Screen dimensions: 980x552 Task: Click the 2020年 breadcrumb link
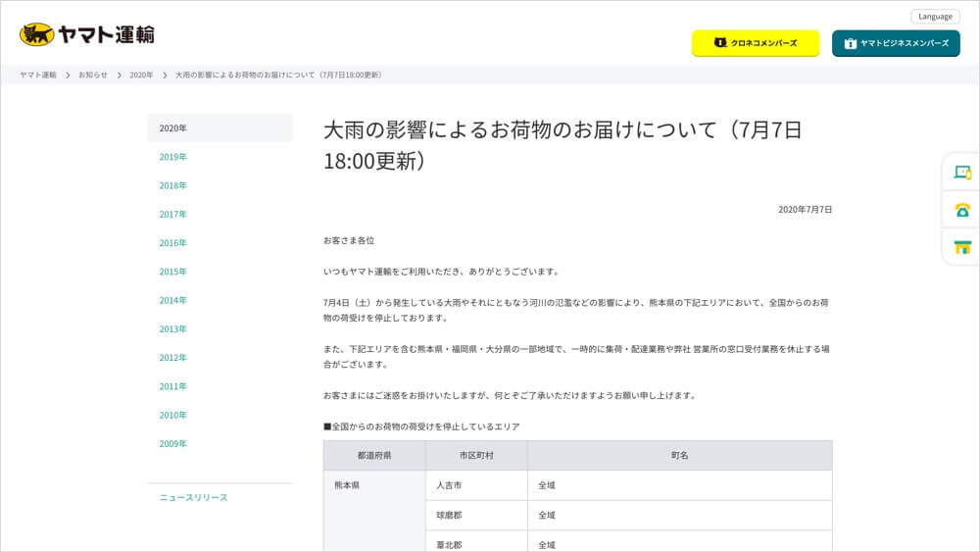click(141, 75)
